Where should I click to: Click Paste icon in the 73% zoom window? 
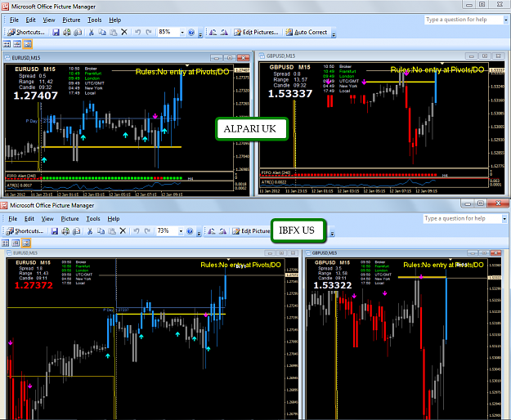[x=112, y=231]
